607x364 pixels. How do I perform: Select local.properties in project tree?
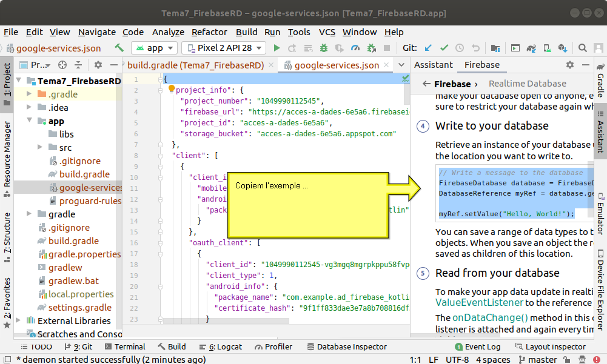coord(76,294)
